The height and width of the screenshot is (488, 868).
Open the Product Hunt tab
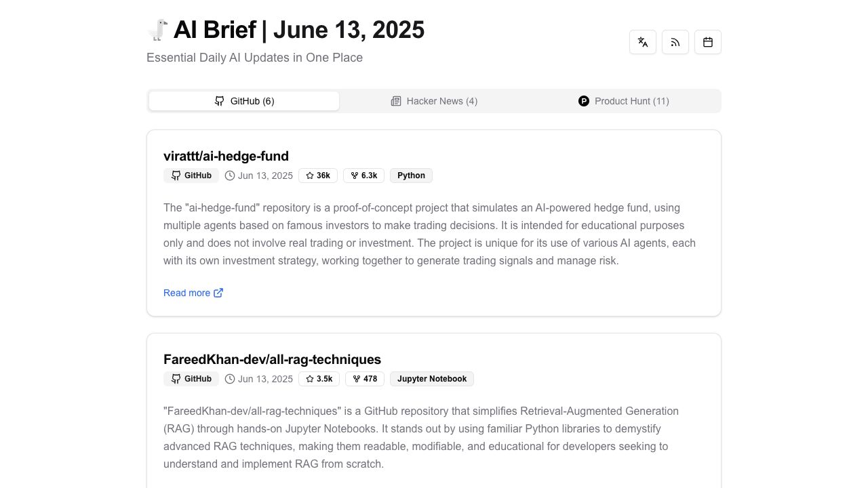coord(624,101)
